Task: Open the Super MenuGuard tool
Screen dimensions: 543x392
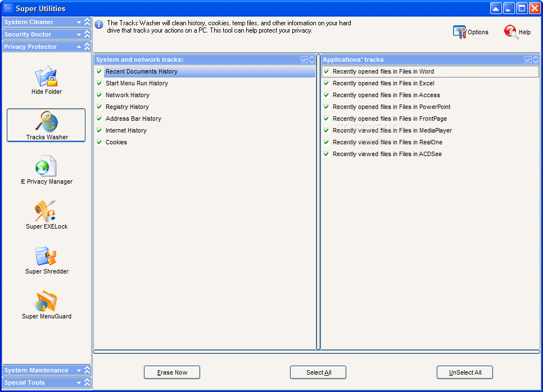Action: 46,305
